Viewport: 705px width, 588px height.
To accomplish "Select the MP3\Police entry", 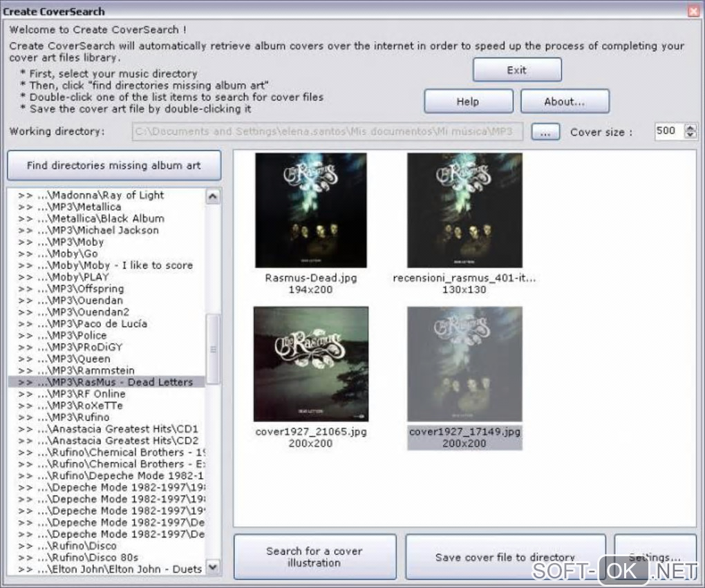I will pyautogui.click(x=106, y=335).
